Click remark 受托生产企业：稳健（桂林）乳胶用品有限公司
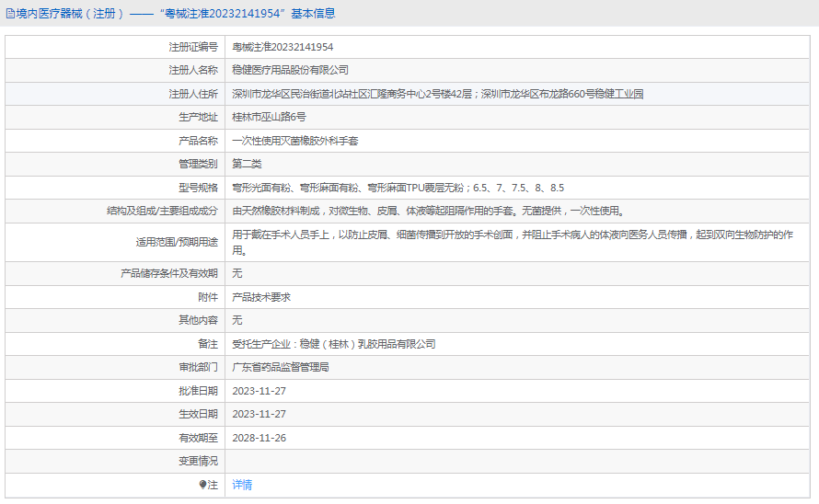This screenshot has height=504, width=819. pyautogui.click(x=334, y=344)
